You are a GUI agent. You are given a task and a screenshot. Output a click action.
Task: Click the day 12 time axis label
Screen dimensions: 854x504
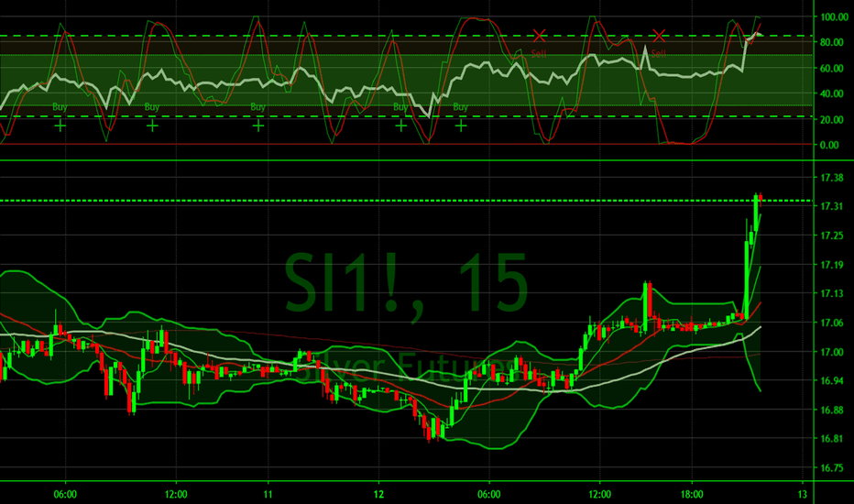point(378,495)
